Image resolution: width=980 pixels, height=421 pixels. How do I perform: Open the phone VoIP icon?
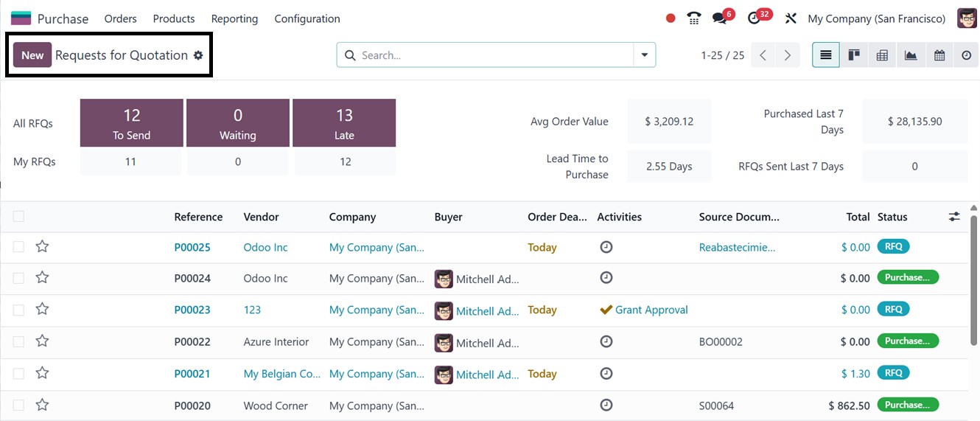(x=693, y=18)
